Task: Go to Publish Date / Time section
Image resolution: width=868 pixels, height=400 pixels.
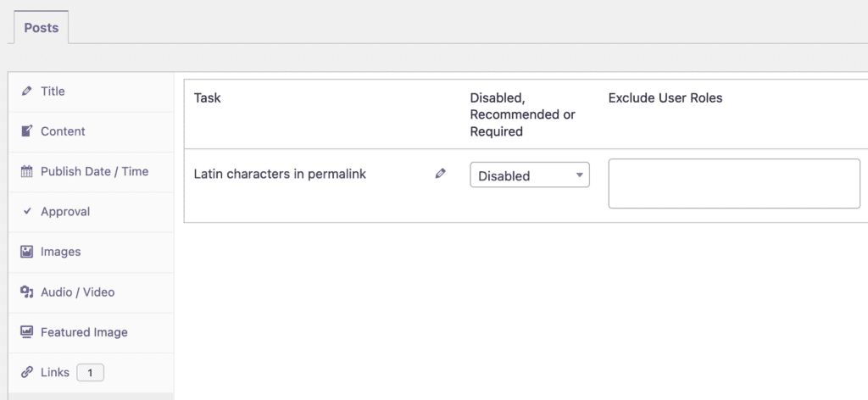Action: point(94,171)
